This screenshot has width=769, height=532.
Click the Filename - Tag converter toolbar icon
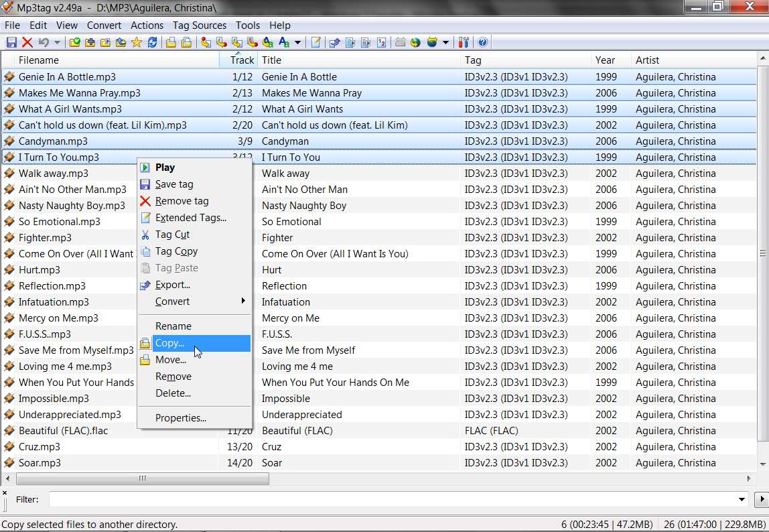[x=222, y=43]
